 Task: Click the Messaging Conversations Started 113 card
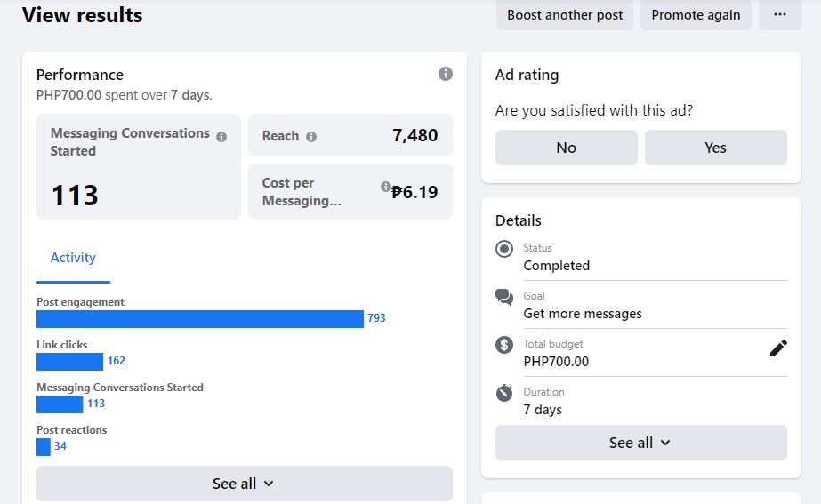[139, 166]
